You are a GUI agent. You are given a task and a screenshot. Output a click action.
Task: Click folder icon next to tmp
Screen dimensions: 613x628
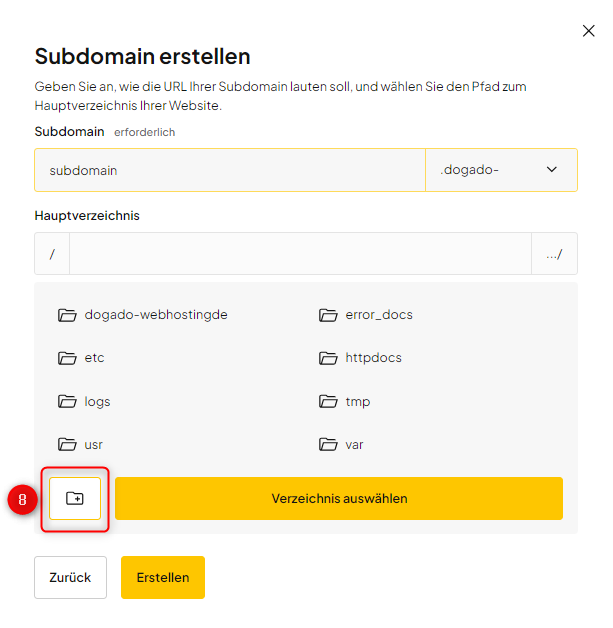click(328, 402)
